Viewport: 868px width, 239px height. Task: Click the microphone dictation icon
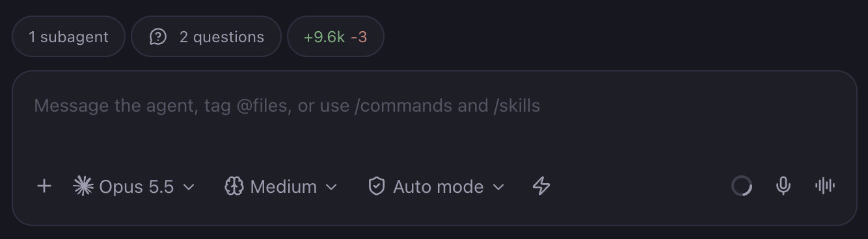pos(783,186)
